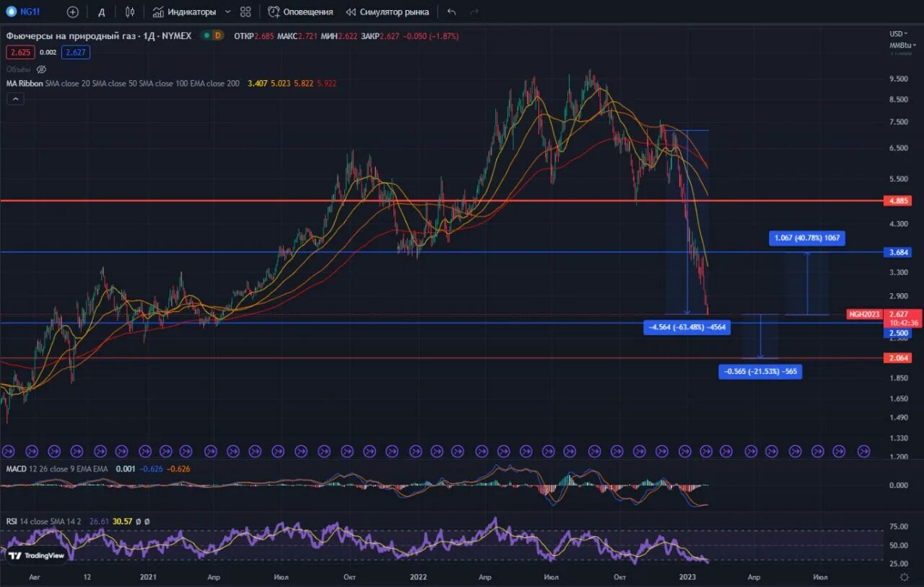Click the 0.000 level on MACD scale

[899, 485]
